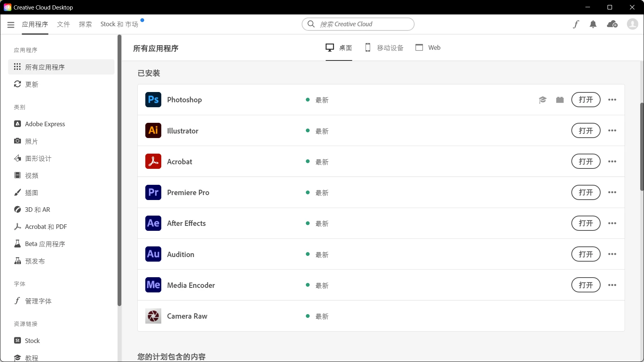This screenshot has width=644, height=362.
Task: Click the cloud sync status icon
Action: point(612,24)
